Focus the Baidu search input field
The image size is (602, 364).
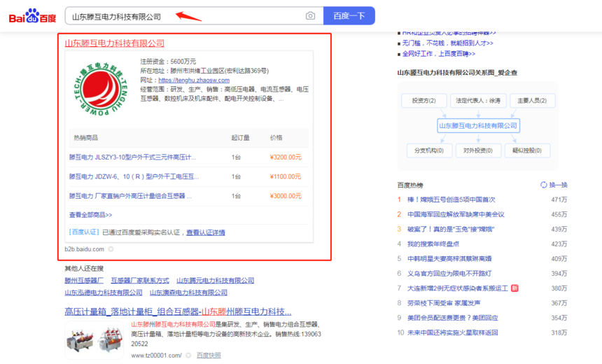click(194, 15)
